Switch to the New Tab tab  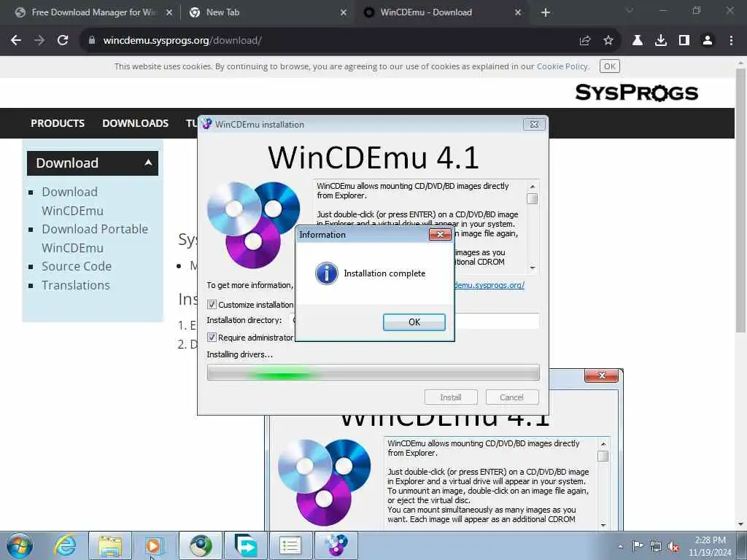(223, 12)
